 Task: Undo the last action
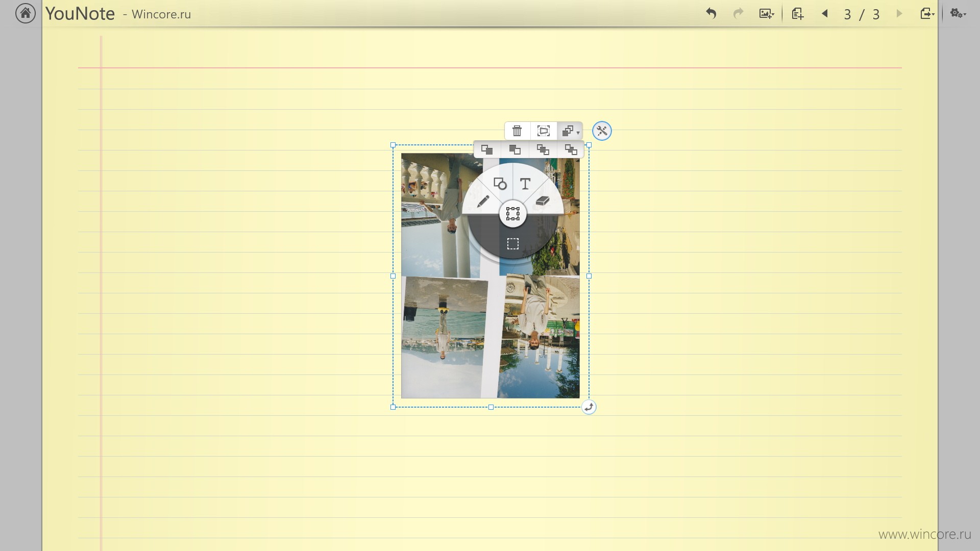point(711,14)
